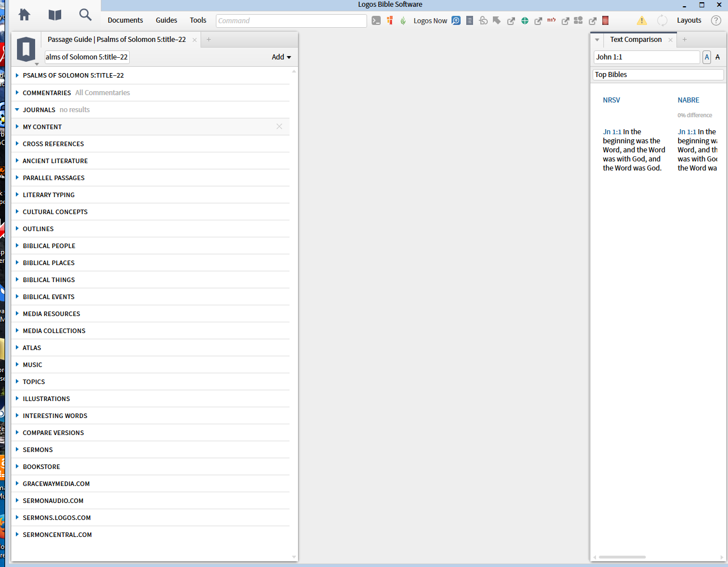Viewport: 728px width, 567px height.
Task: Click the linked circles shortcut icon
Action: click(483, 20)
